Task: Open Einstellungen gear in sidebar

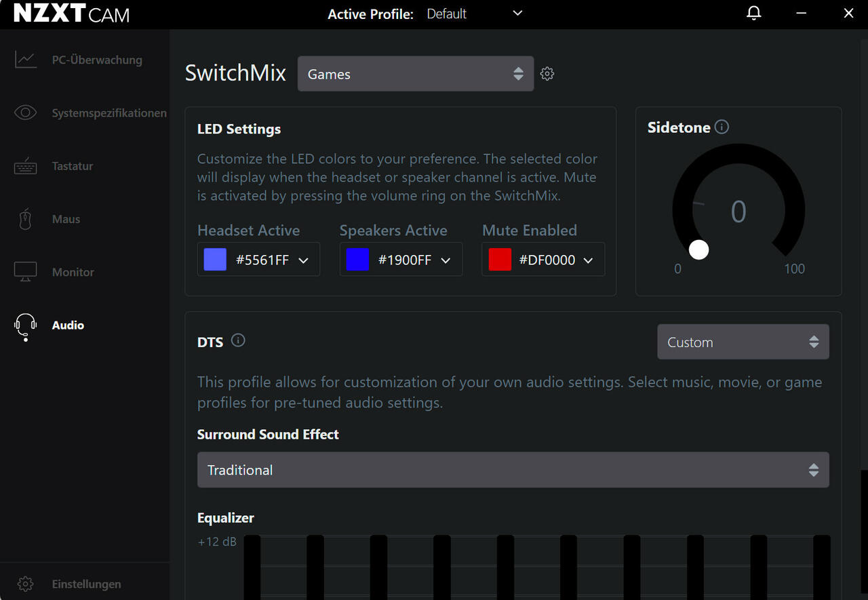Action: [26, 584]
